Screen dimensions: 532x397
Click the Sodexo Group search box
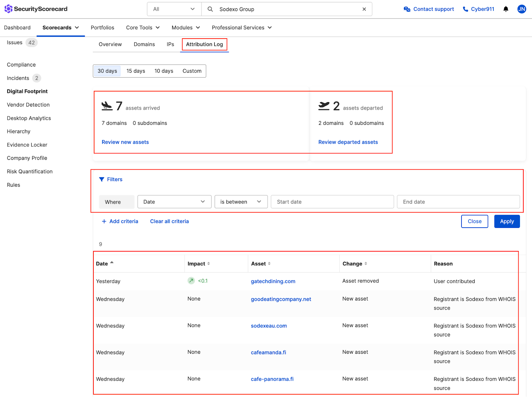point(287,9)
